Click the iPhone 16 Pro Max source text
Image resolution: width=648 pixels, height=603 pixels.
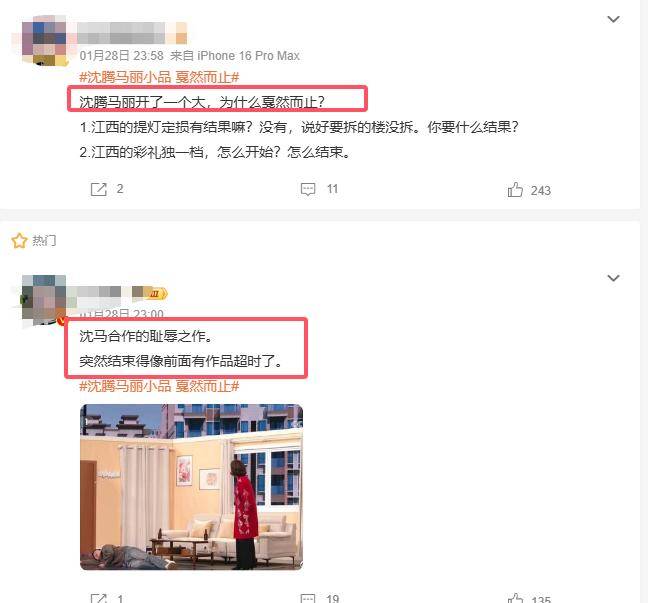248,55
